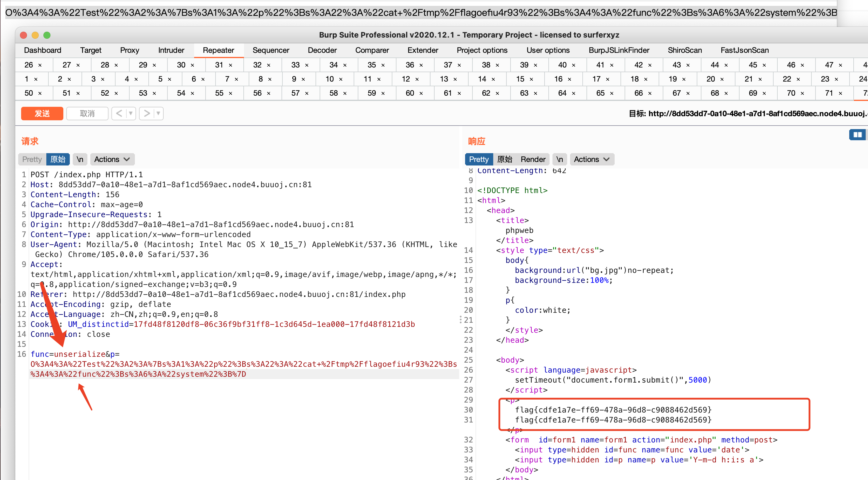
Task: Close repeater tab 31
Action: [x=230, y=65]
